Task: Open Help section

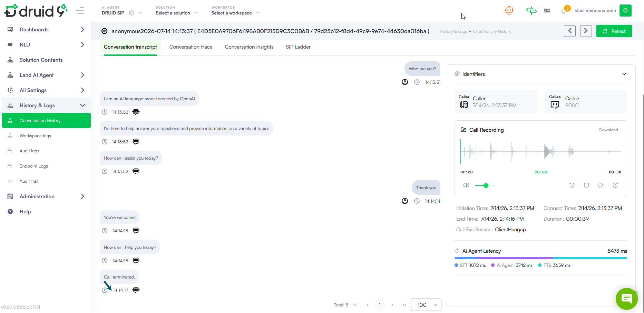Action: point(46,212)
